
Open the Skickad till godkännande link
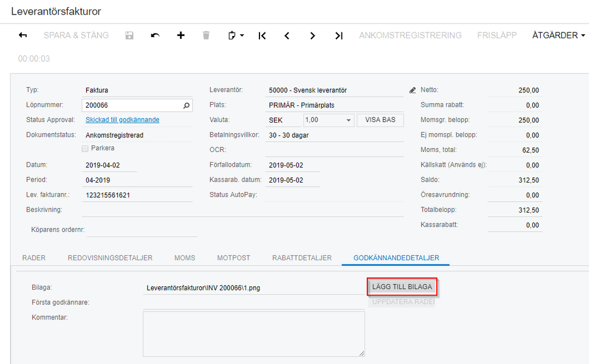point(123,120)
